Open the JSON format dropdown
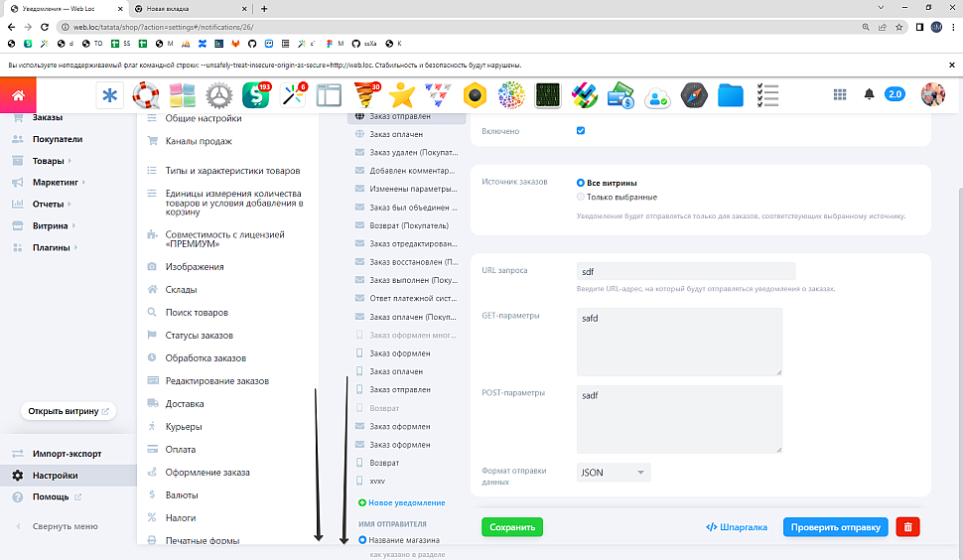 point(613,473)
